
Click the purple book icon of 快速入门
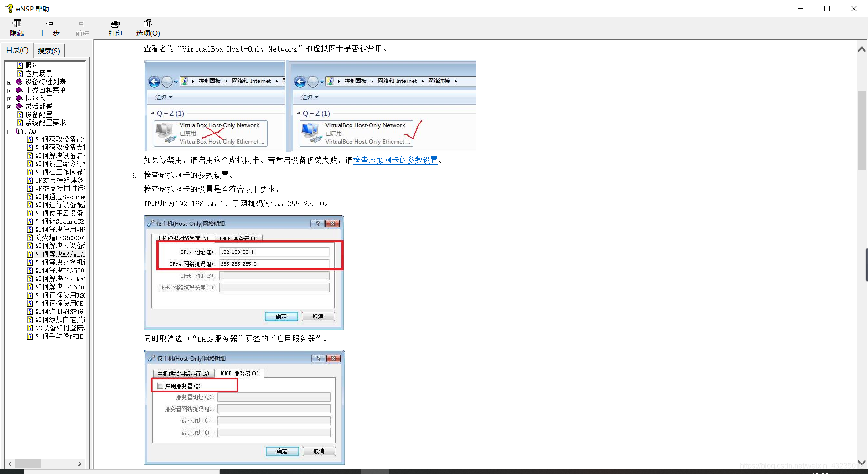(19, 98)
